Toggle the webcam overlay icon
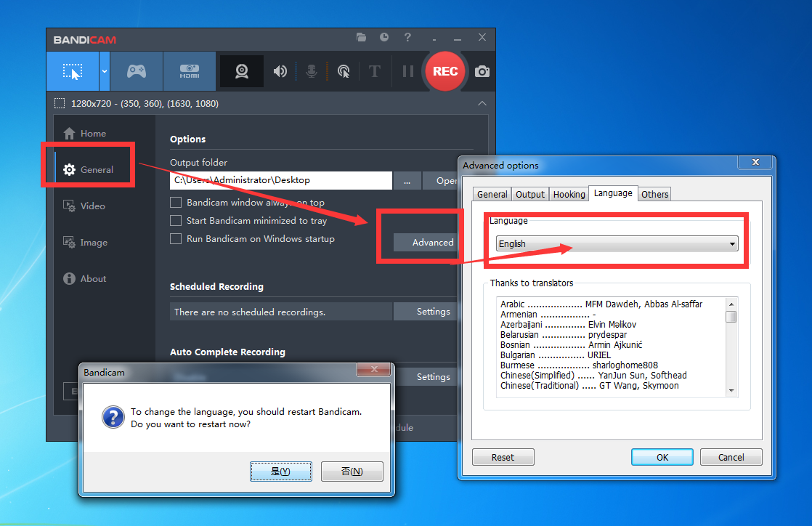This screenshot has height=526, width=812. coord(242,71)
